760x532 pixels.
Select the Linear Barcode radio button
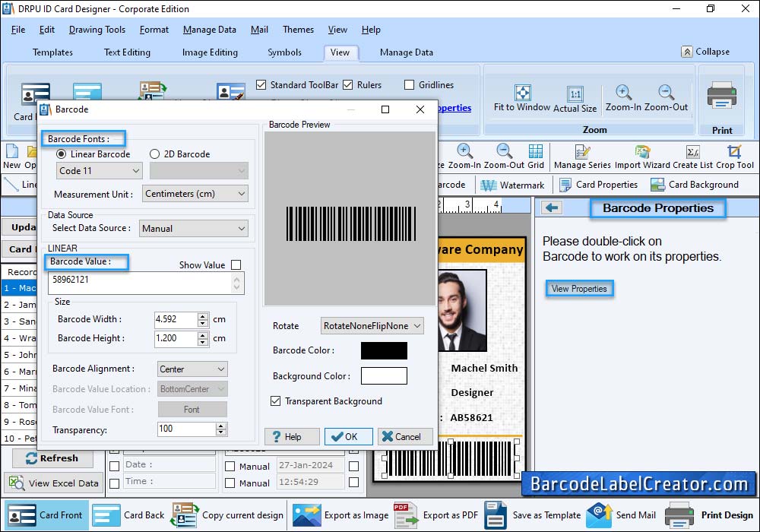tap(61, 154)
